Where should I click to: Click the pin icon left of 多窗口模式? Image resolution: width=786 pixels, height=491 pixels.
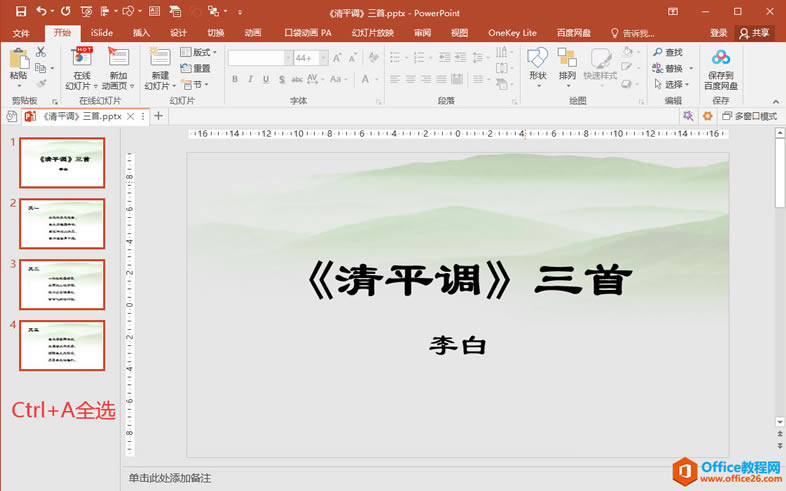(x=688, y=116)
